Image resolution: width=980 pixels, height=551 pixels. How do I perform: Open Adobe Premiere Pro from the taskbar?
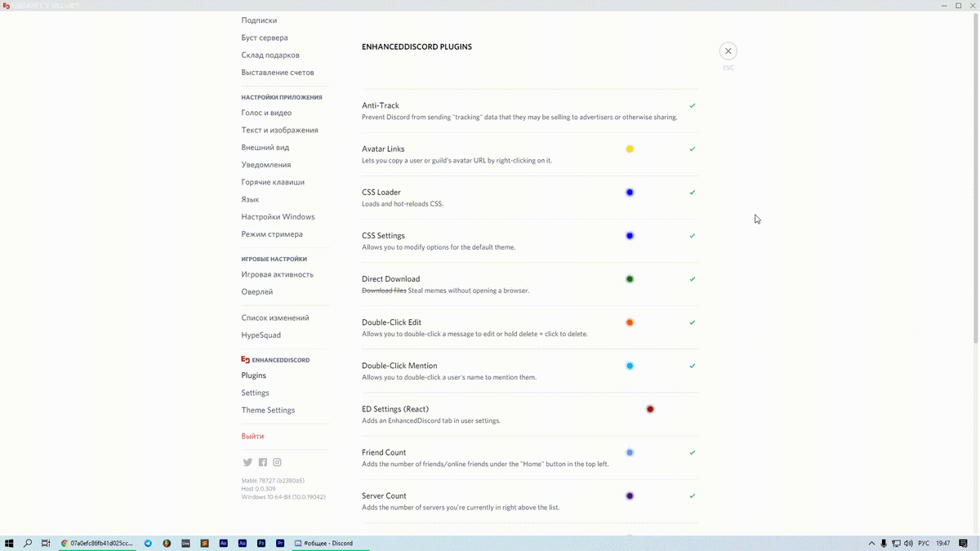280,543
